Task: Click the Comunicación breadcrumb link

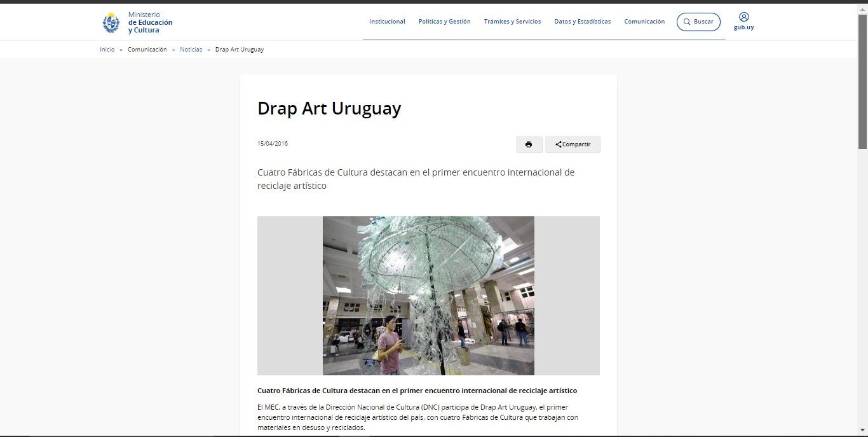Action: coord(147,50)
